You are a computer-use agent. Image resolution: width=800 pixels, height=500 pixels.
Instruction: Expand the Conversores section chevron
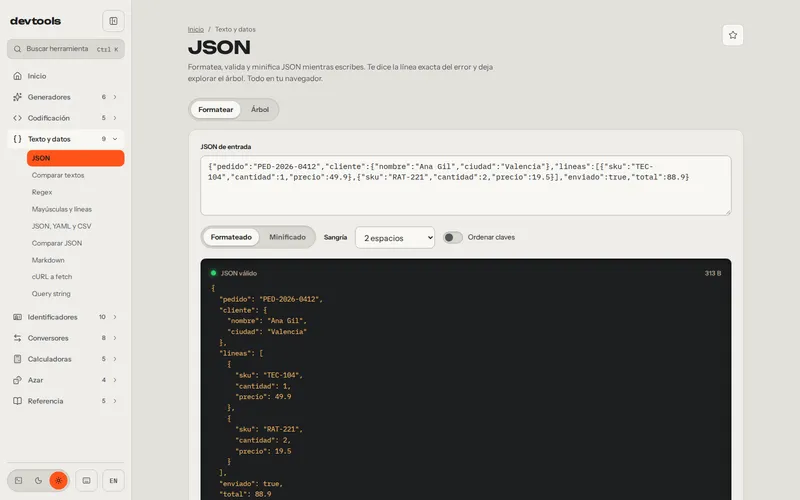pos(115,338)
